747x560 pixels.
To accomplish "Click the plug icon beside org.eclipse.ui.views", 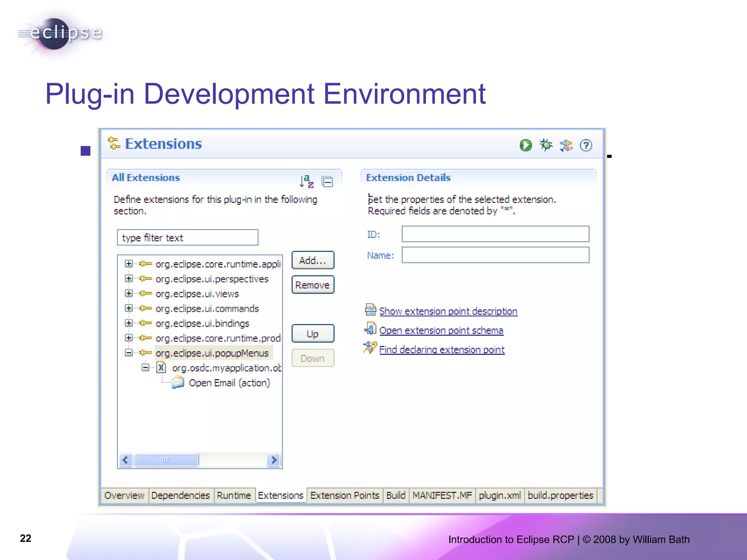I will point(146,293).
